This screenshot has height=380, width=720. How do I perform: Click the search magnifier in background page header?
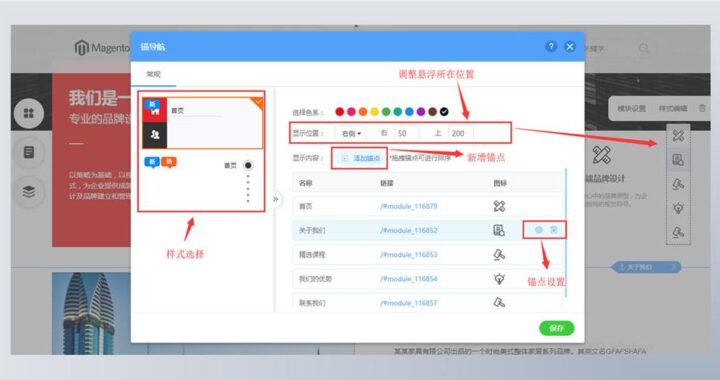click(x=644, y=48)
